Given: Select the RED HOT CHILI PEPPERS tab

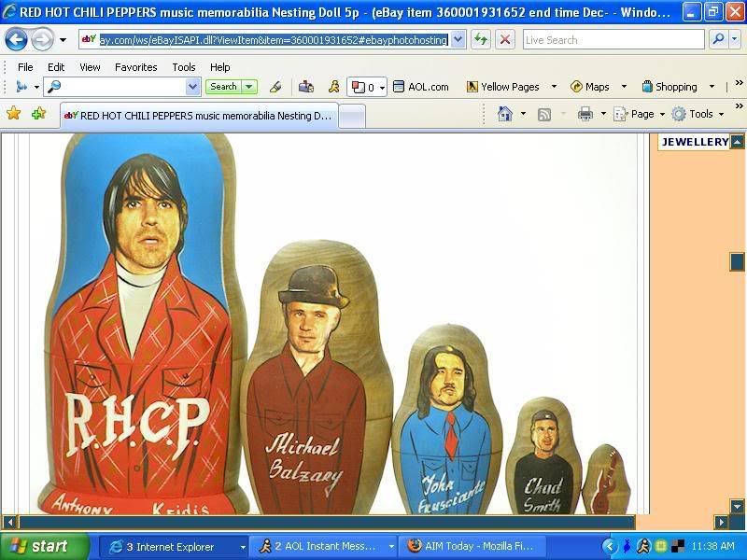Looking at the screenshot, I should [x=199, y=116].
